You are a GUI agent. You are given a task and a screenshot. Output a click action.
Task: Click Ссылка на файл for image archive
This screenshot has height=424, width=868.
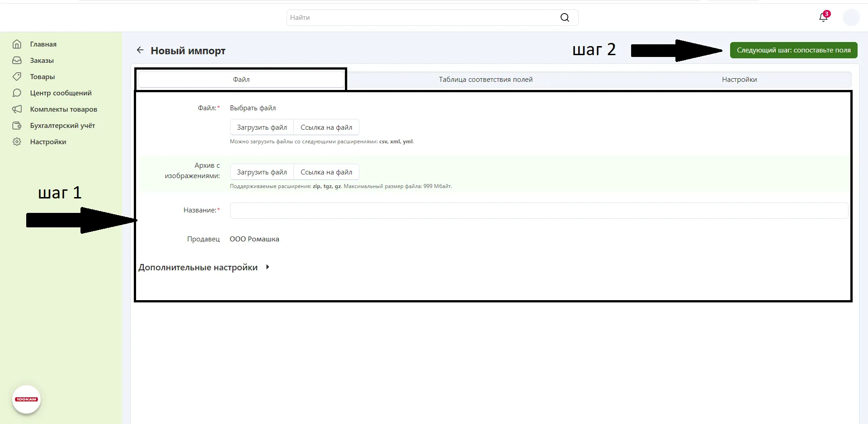click(326, 172)
